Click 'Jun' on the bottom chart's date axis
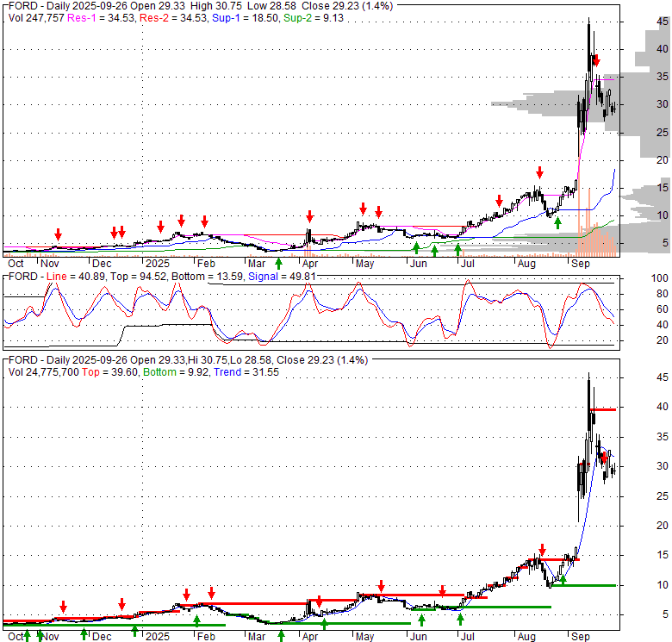The image size is (672, 642). point(419,637)
